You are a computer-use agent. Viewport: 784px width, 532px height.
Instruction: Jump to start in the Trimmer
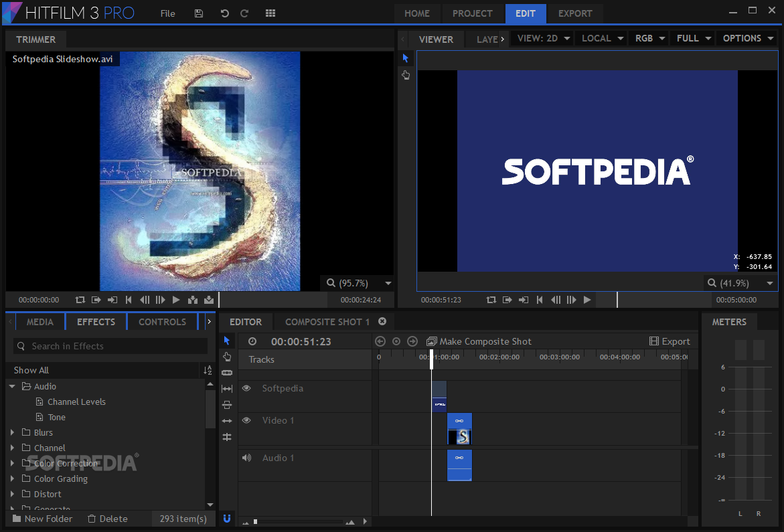point(129,300)
